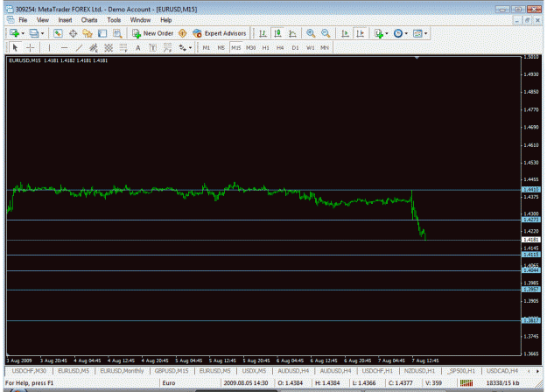Switch chart to Candlesticks mode
Viewport: 547px width, 392px height.
[x=277, y=33]
